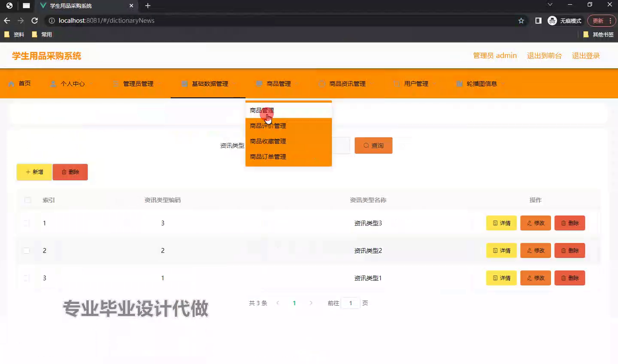Click site info icon in address bar
This screenshot has height=364, width=618.
point(51,21)
